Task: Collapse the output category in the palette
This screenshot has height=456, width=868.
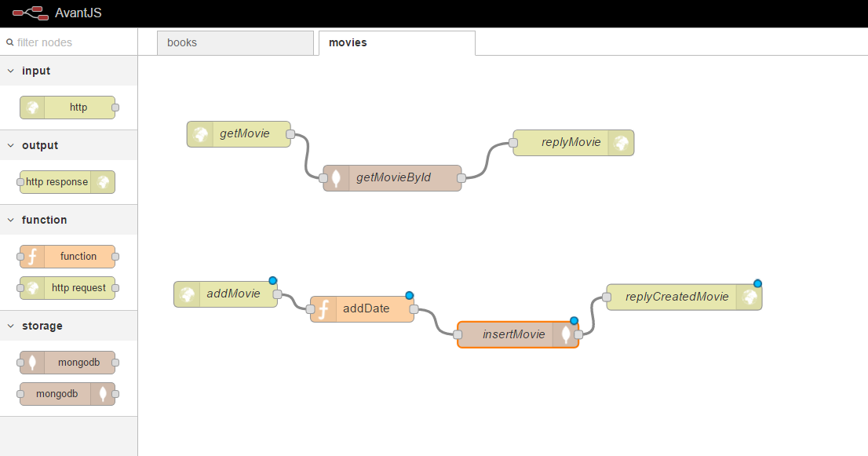Action: (x=10, y=145)
